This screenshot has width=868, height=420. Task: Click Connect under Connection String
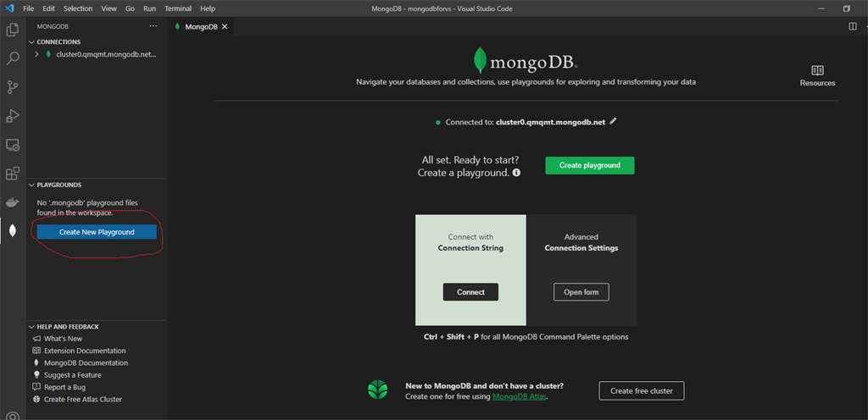click(x=470, y=292)
